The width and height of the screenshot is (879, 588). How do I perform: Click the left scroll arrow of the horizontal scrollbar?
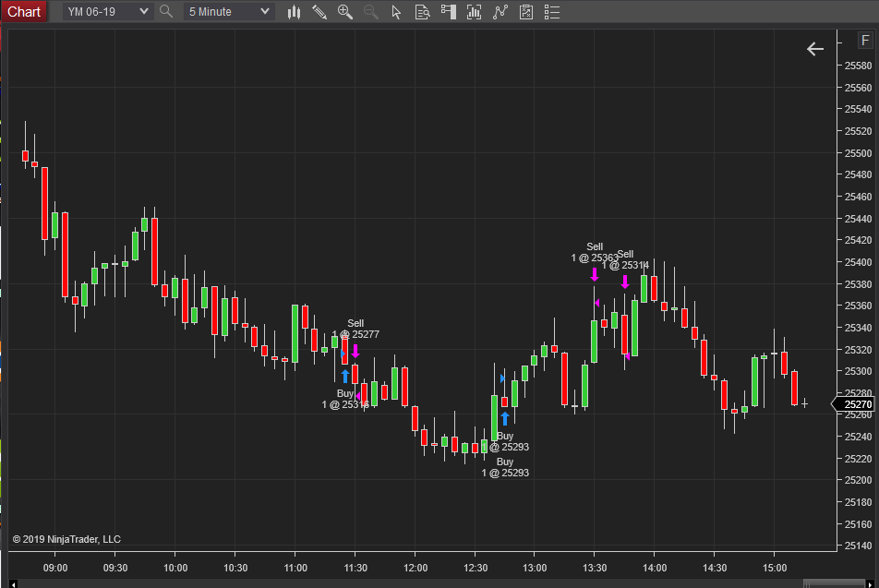pos(13,584)
